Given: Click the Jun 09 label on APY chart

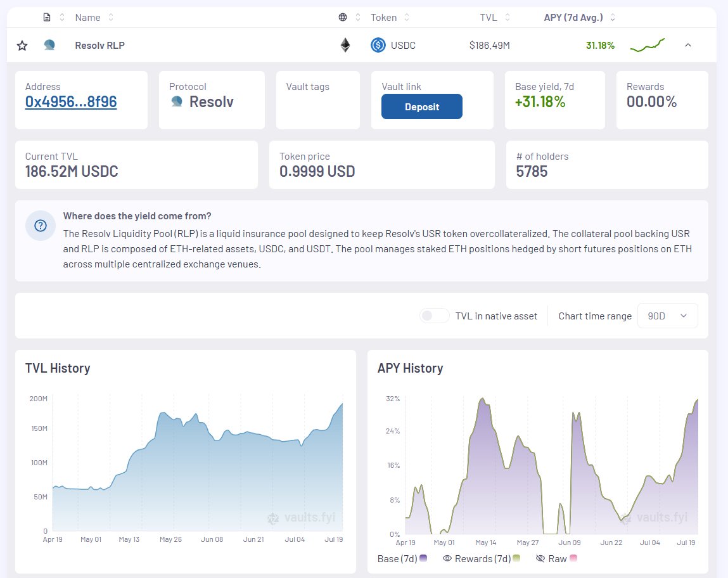Looking at the screenshot, I should click(569, 543).
